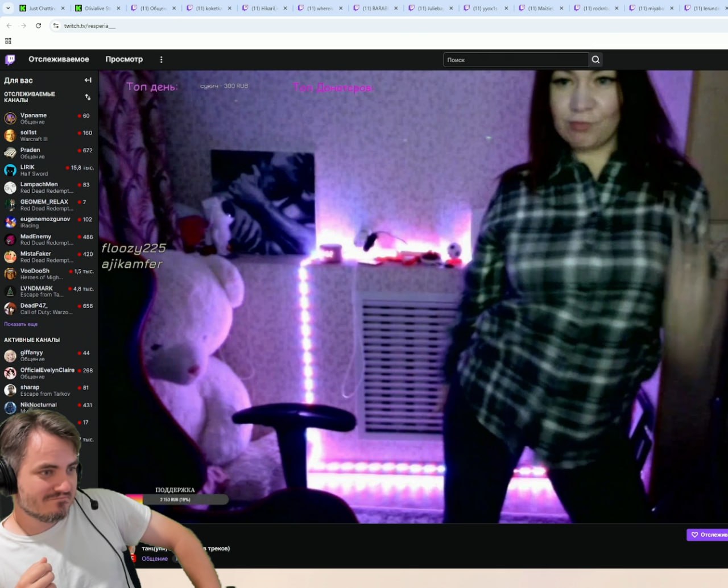This screenshot has width=728, height=588.
Task: Expand list via Показать еще
Action: [x=20, y=324]
